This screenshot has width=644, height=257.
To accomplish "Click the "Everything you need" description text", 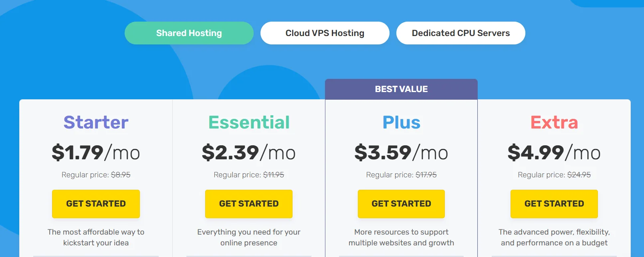I will (x=249, y=232).
